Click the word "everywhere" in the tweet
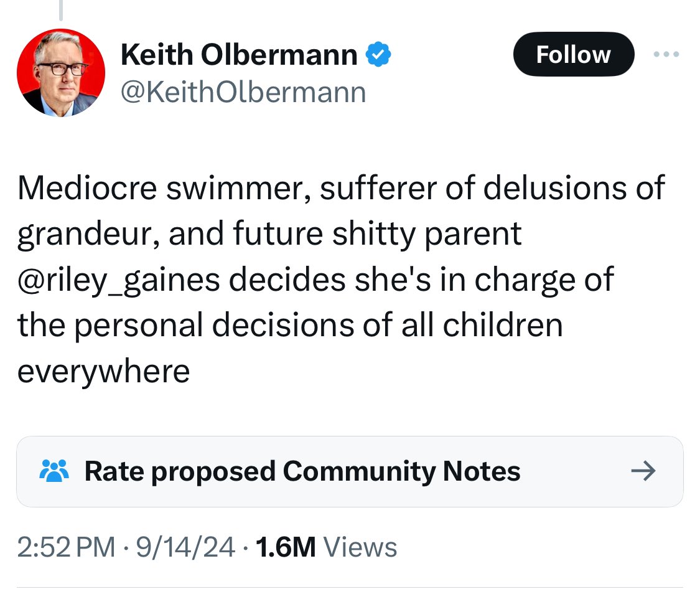Viewport: 700px width, 589px height. pos(103,372)
